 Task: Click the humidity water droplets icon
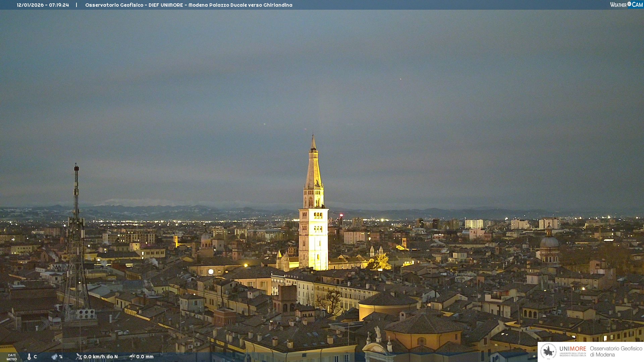point(54,357)
